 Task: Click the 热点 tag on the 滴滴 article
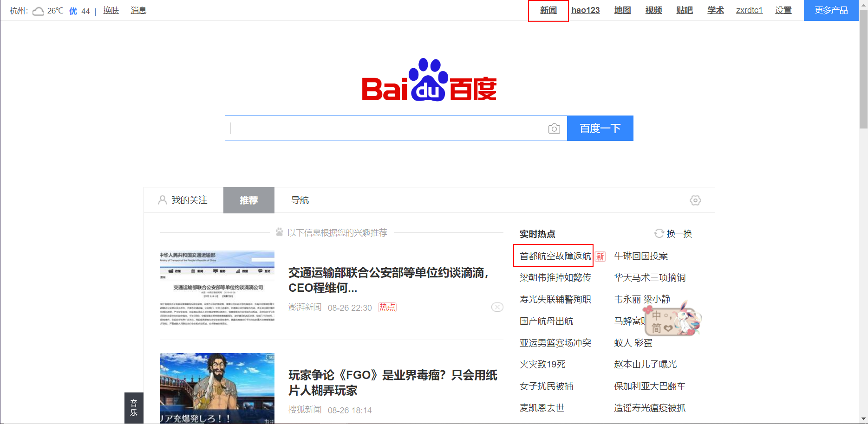(x=387, y=307)
